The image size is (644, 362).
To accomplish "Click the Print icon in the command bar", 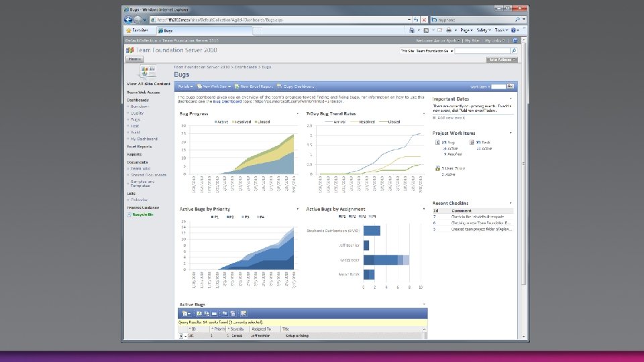I will pos(449,30).
